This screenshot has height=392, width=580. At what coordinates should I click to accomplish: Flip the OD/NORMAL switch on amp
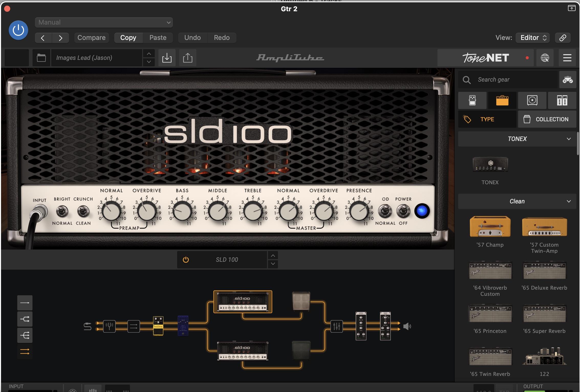[x=385, y=211]
